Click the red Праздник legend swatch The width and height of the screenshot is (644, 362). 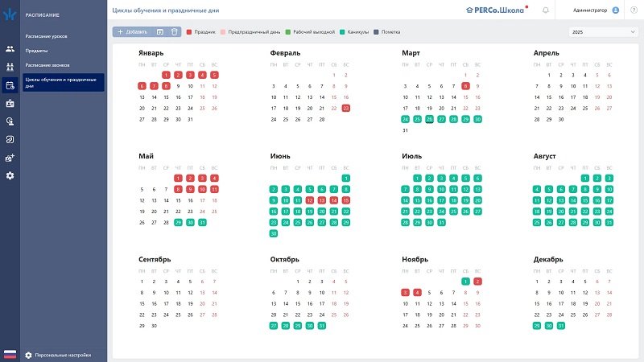click(x=189, y=31)
